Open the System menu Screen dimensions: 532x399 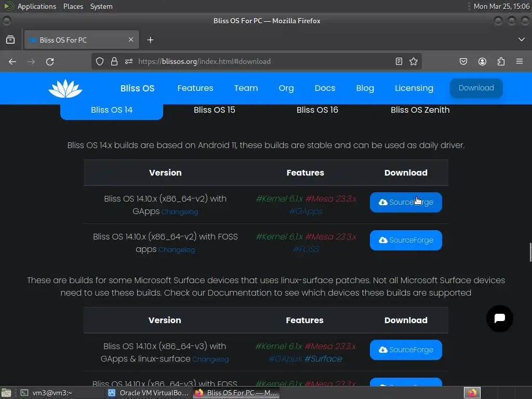(x=101, y=6)
